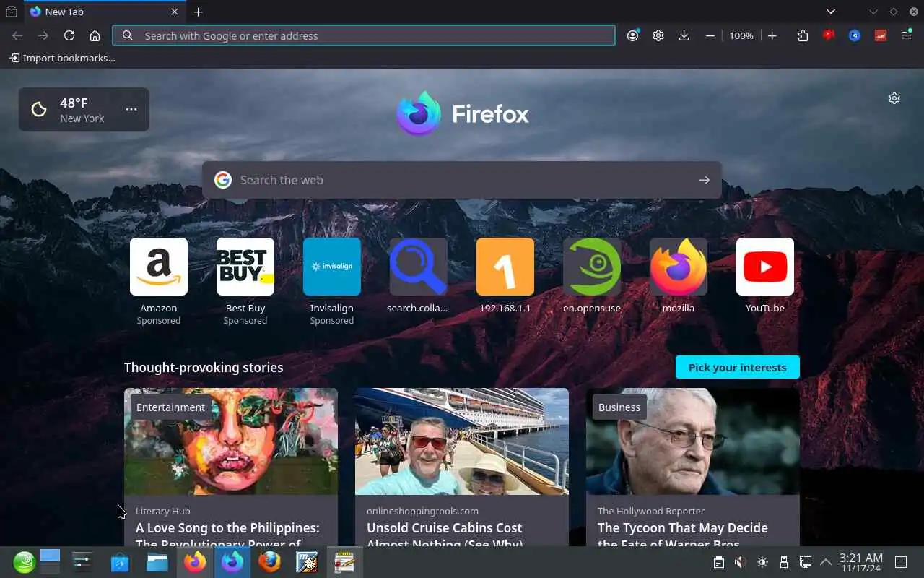Reload the current page
Screen dimensions: 924x578
tap(69, 35)
